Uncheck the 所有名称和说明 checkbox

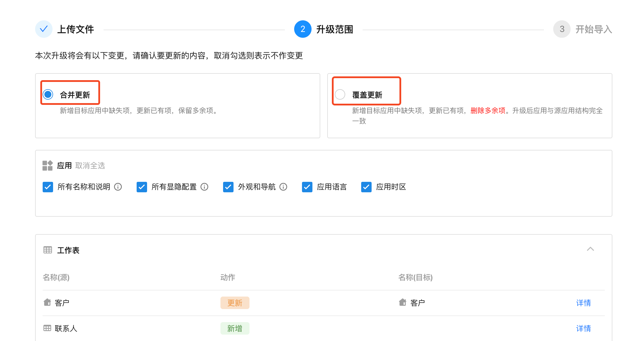pyautogui.click(x=48, y=187)
